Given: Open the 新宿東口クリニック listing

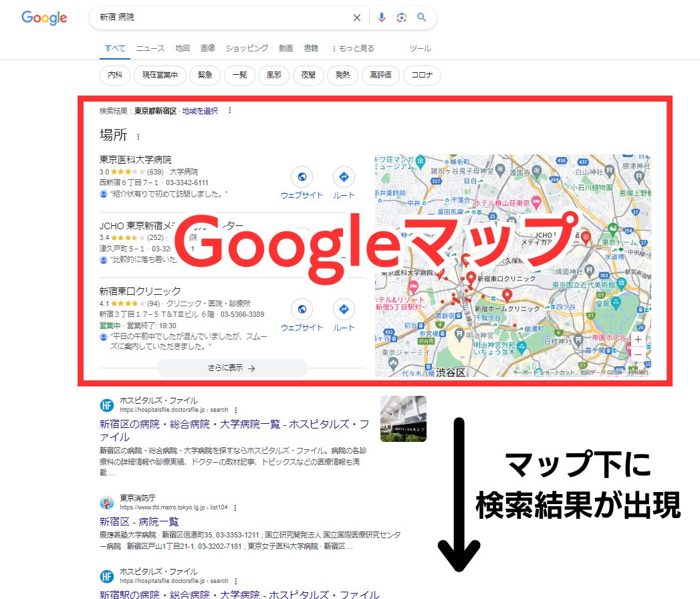Looking at the screenshot, I should (140, 291).
